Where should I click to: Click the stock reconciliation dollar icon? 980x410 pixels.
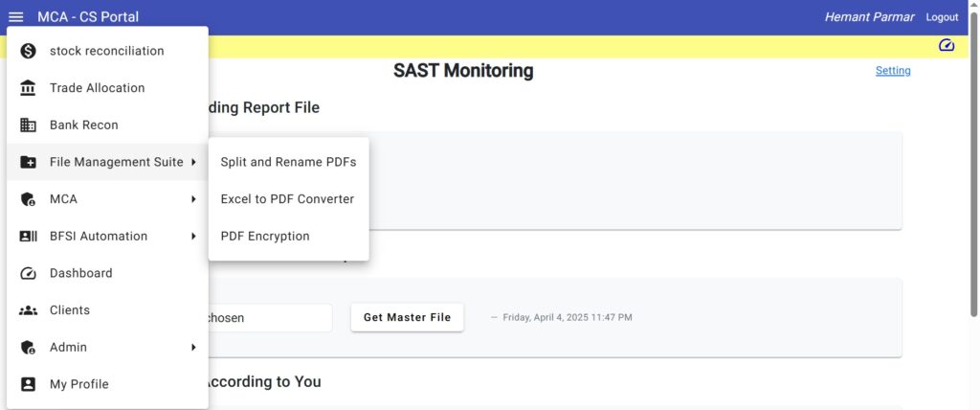(29, 51)
